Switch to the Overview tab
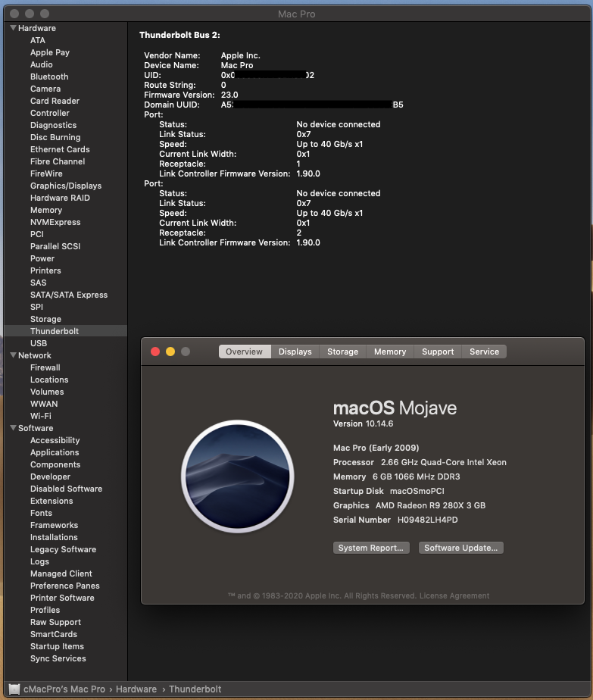This screenshot has width=593, height=700. click(x=245, y=352)
